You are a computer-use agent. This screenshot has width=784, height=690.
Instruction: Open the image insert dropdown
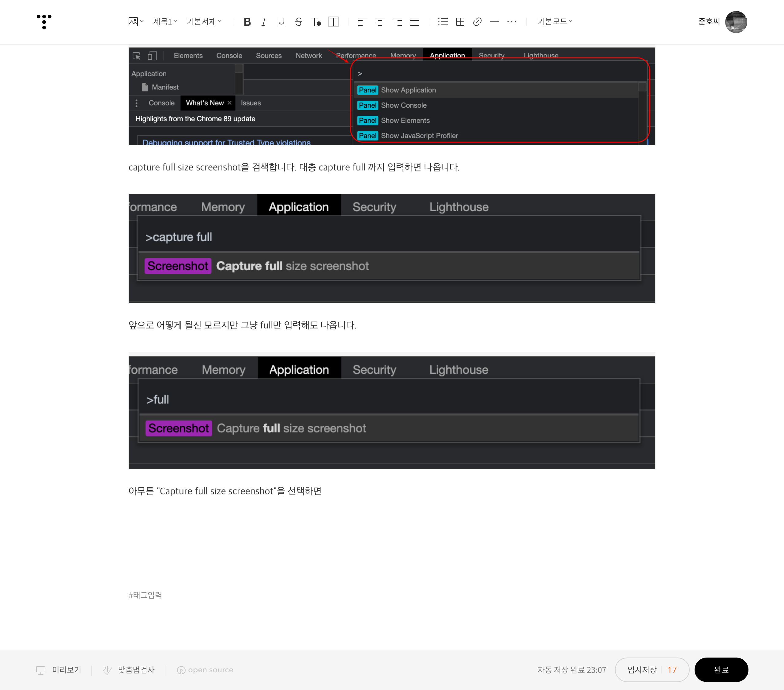coord(136,21)
